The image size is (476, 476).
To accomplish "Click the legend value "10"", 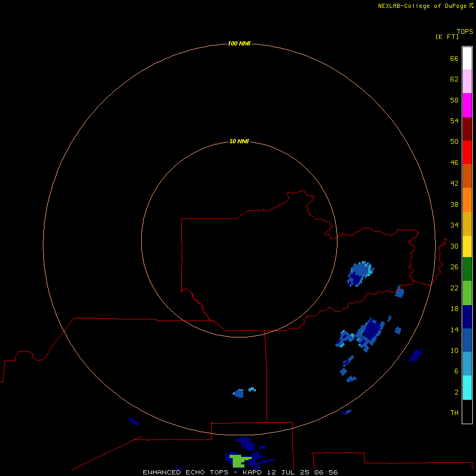I will (x=454, y=351).
